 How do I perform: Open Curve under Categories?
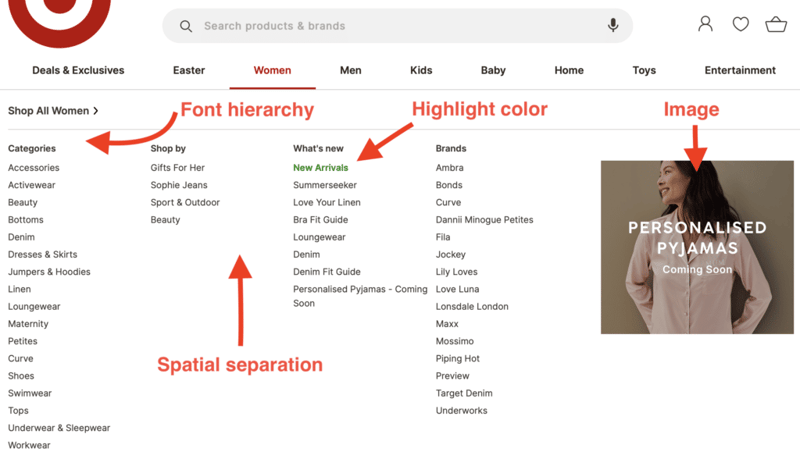(20, 359)
